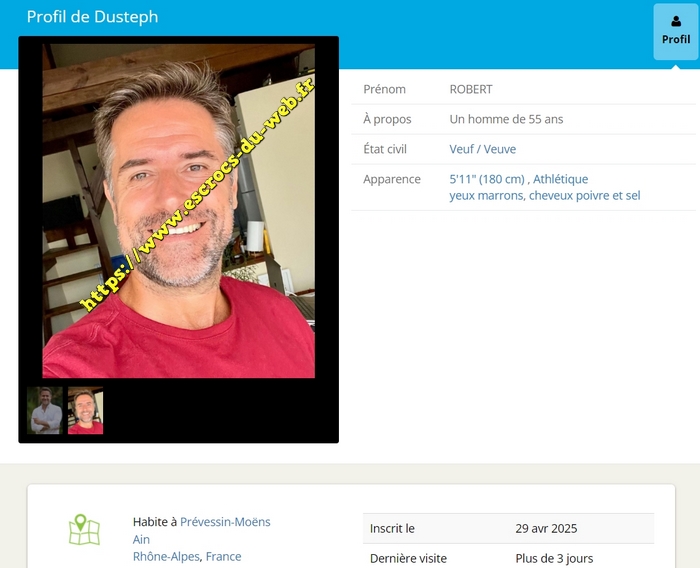Open the Veuf / Veuve link
This screenshot has height=568, width=700.
tap(483, 149)
